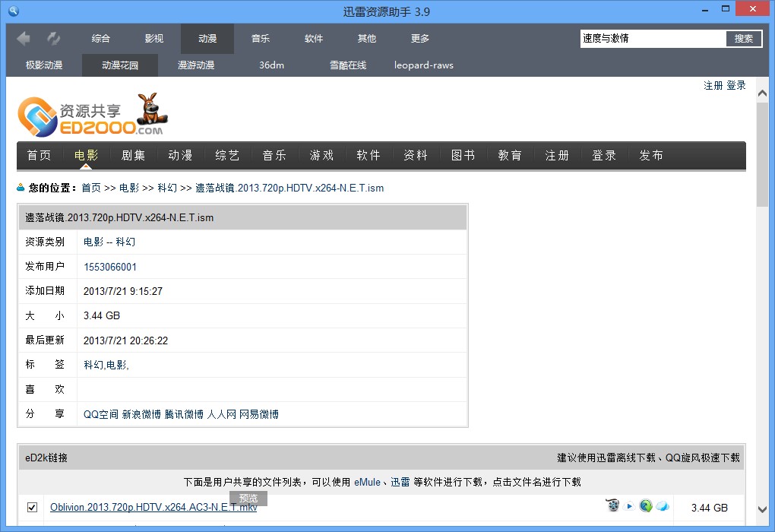The height and width of the screenshot is (532, 775).
Task: Open 发布 in the site navigation bar
Action: click(651, 155)
